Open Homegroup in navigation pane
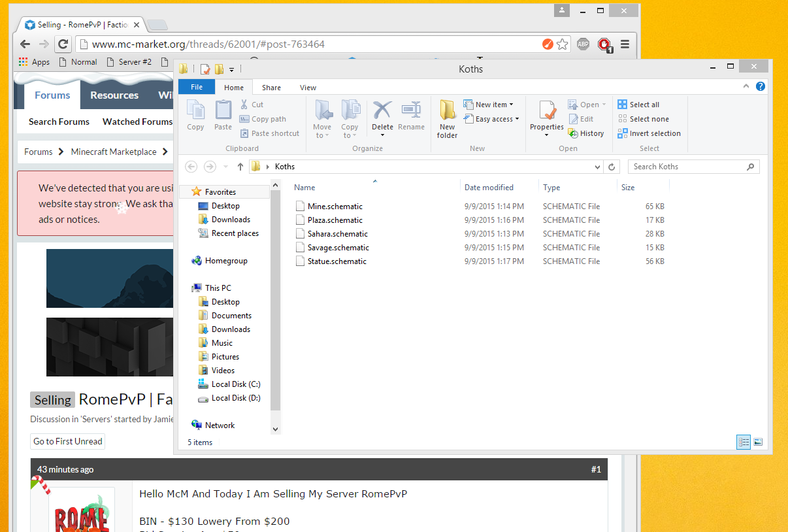788x532 pixels. click(x=220, y=261)
